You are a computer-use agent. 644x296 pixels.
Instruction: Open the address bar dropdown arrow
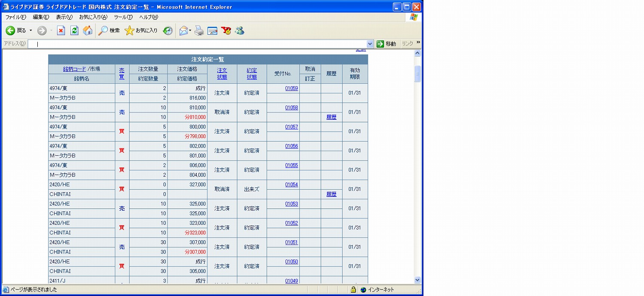tap(370, 44)
